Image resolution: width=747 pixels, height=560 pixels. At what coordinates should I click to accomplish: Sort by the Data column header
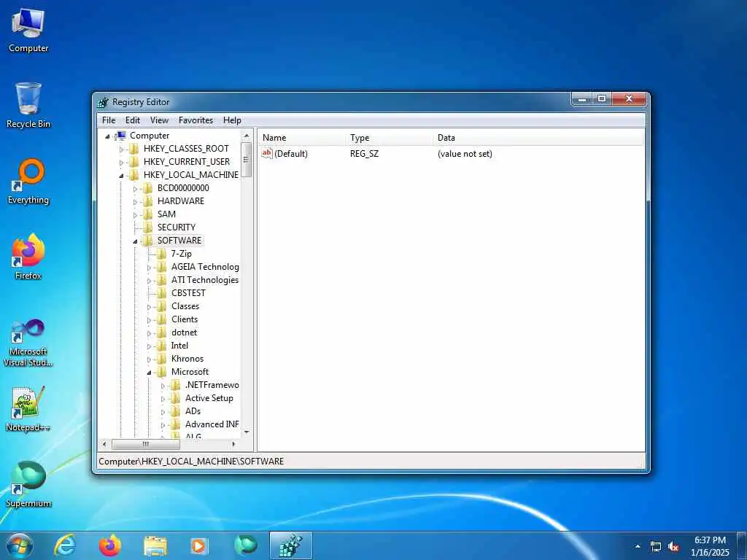click(x=538, y=138)
